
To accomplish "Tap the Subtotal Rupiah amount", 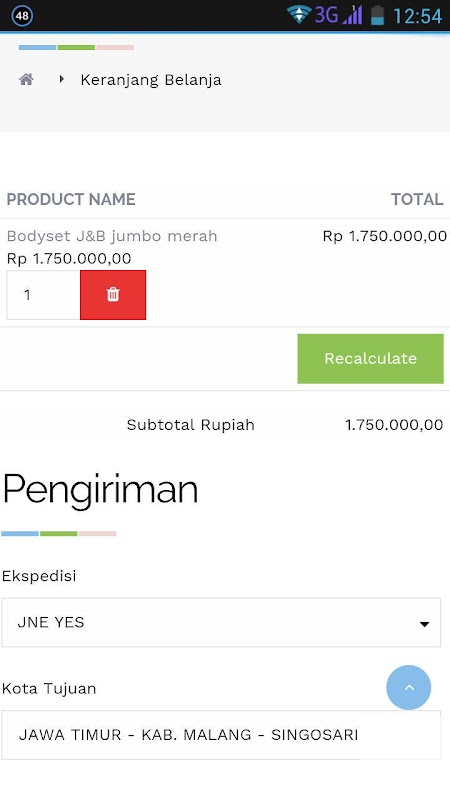I will pos(394,425).
